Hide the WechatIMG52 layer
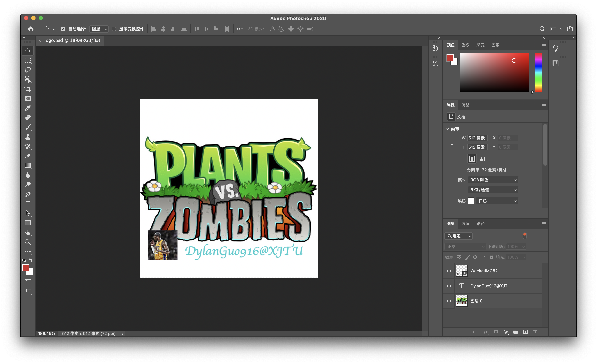Viewport: 597px width, 364px height. pos(449,271)
